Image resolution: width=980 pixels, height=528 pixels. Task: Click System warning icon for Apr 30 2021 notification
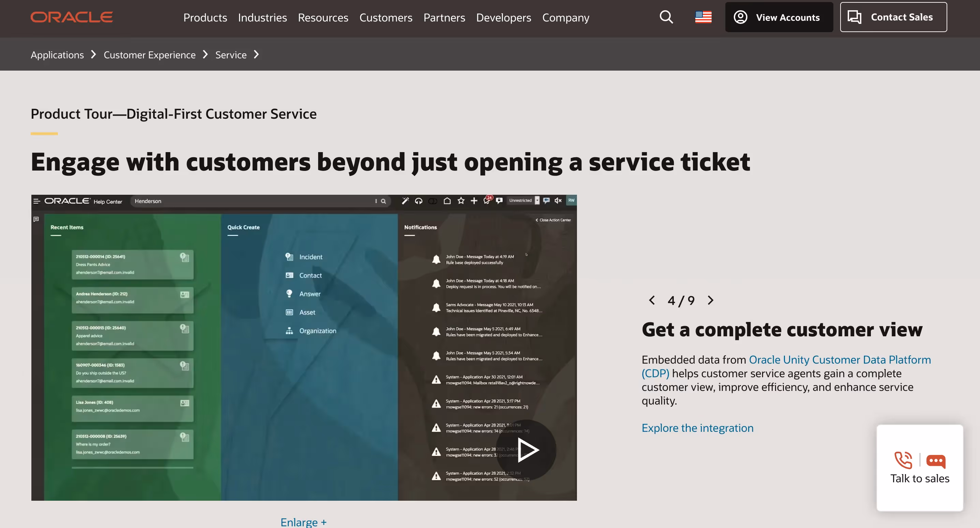click(x=436, y=380)
